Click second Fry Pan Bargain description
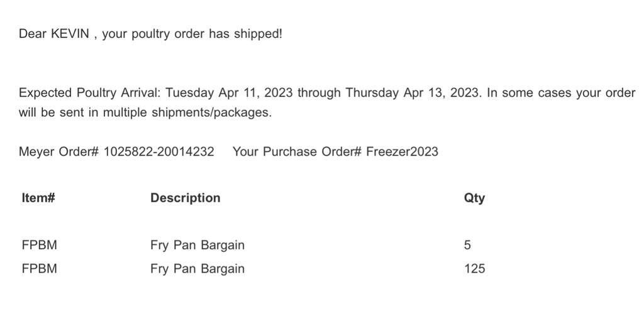 pyautogui.click(x=197, y=269)
